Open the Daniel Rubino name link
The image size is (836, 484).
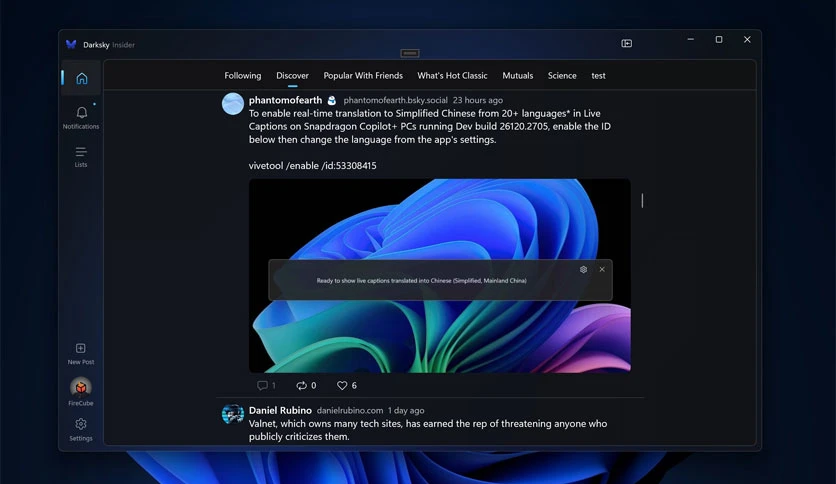click(280, 410)
